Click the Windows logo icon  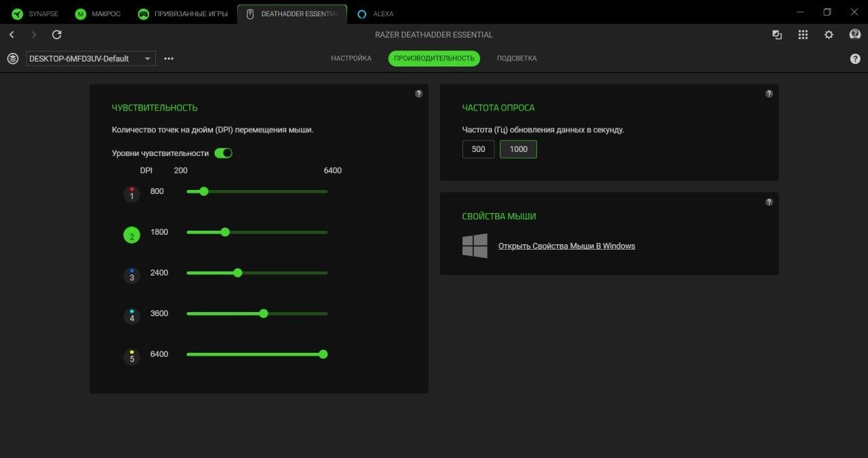(x=475, y=246)
